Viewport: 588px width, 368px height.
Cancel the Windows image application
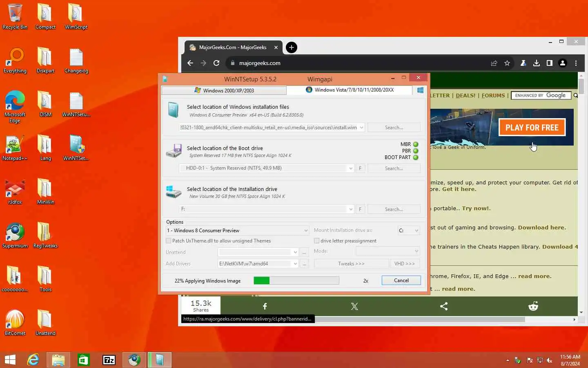[x=401, y=280]
